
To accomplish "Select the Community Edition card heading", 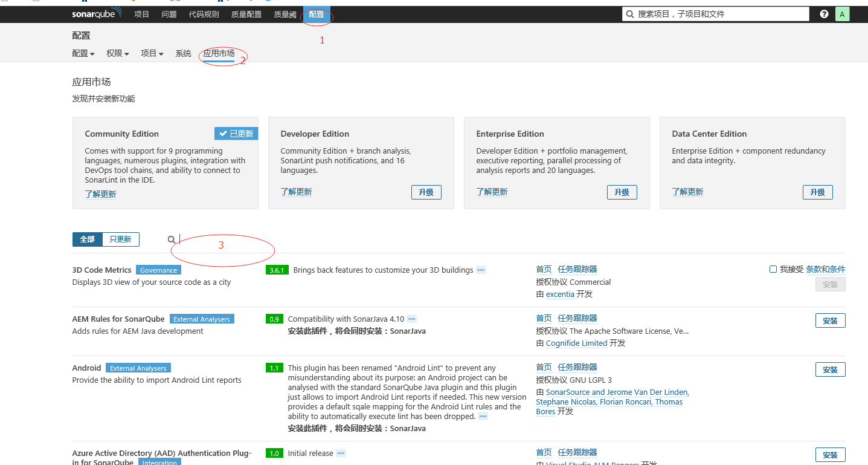I will click(121, 134).
